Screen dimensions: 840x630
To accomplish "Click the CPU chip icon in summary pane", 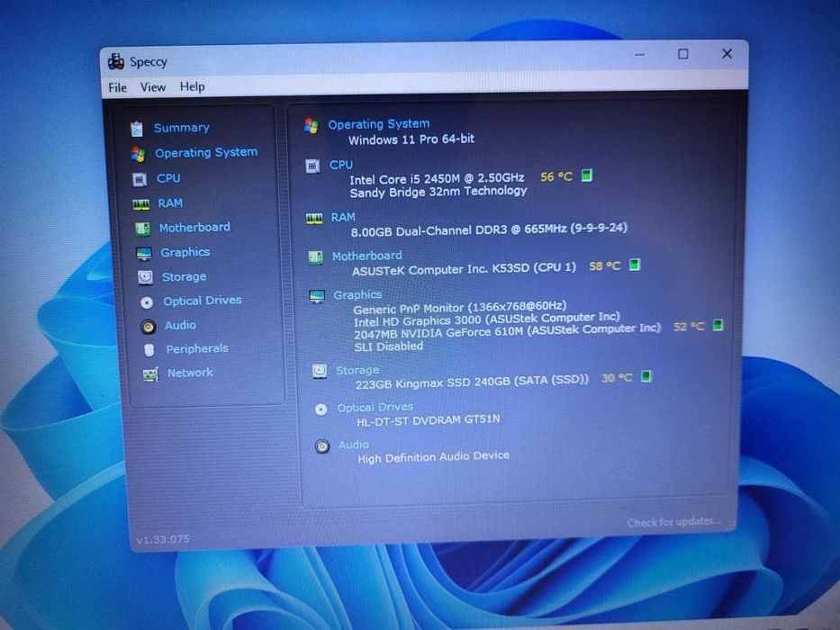I will pos(312,166).
